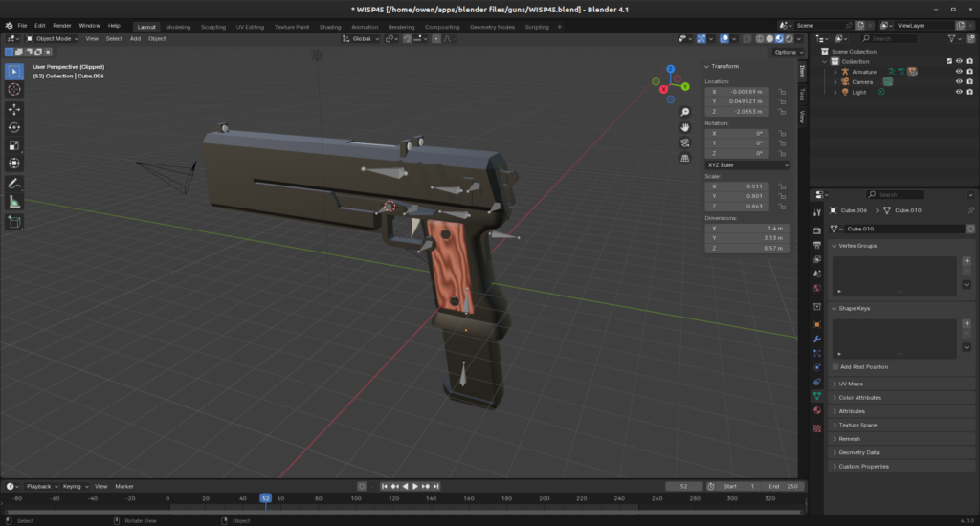Screen dimensions: 980x526
Task: Enable Add Rest Position checkbox
Action: (x=835, y=367)
